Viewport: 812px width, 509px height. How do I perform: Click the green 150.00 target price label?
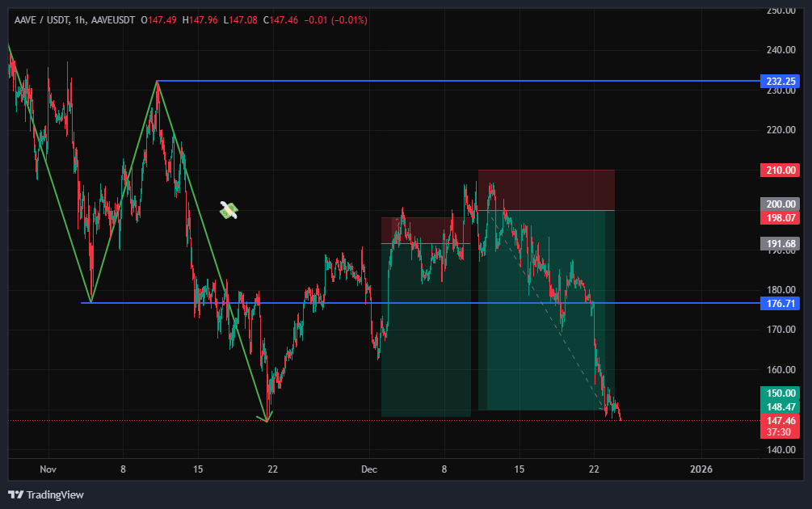780,393
